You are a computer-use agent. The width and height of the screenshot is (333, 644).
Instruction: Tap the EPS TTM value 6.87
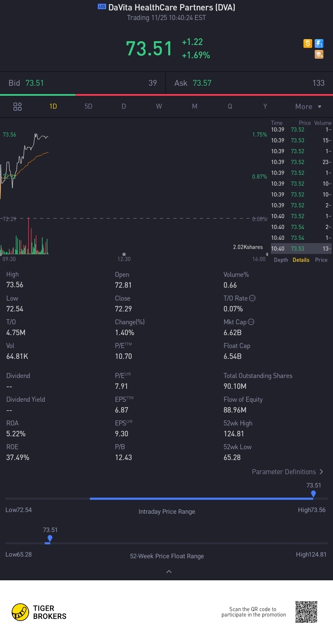122,410
